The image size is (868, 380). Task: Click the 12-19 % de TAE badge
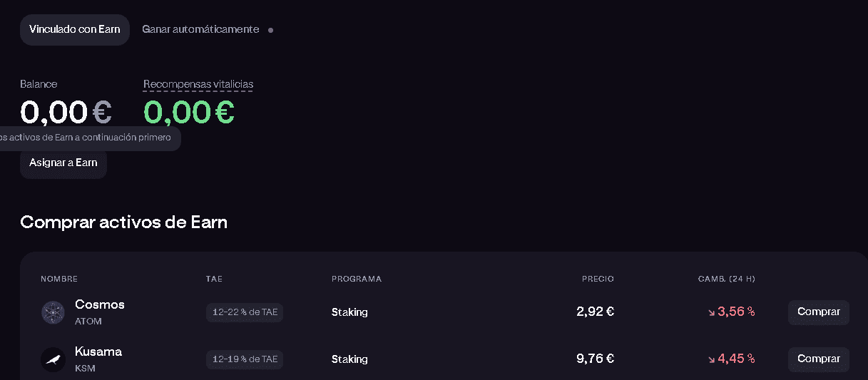tap(245, 359)
